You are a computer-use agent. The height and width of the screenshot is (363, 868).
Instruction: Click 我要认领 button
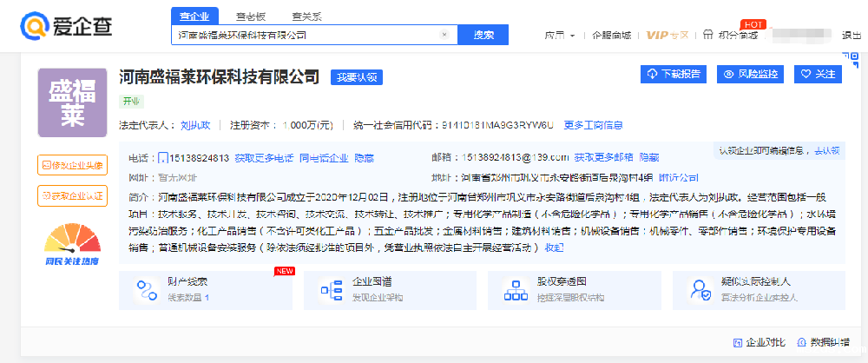pyautogui.click(x=357, y=77)
